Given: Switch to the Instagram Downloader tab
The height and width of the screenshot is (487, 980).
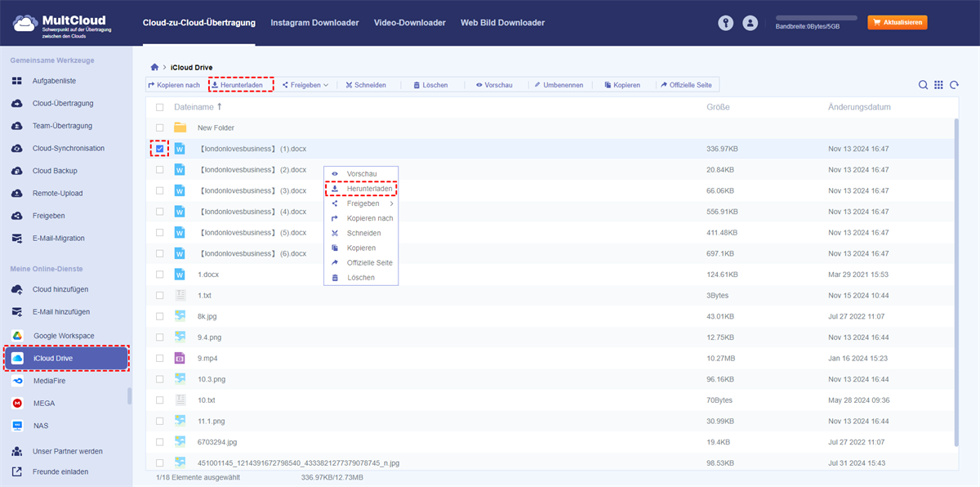Looking at the screenshot, I should coord(314,23).
